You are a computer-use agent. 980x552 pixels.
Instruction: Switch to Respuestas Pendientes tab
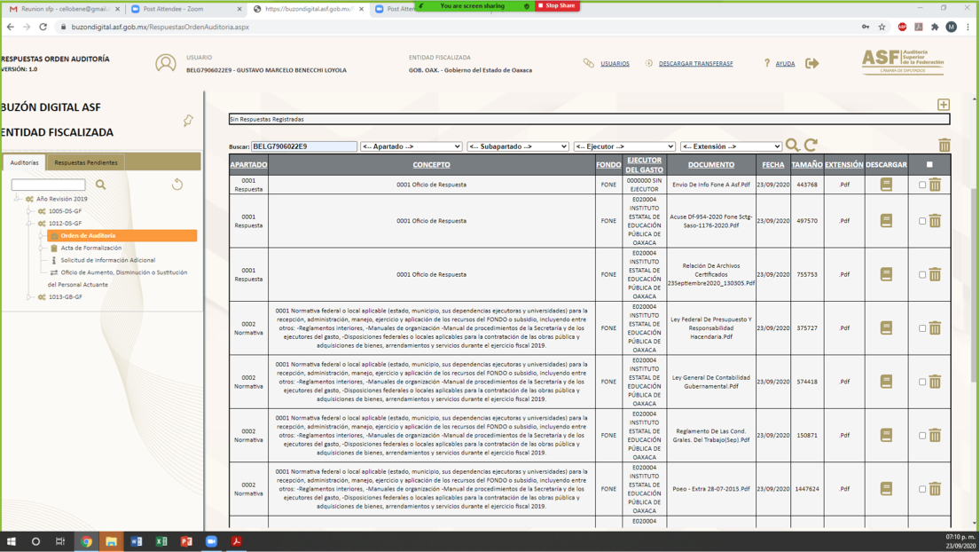86,162
